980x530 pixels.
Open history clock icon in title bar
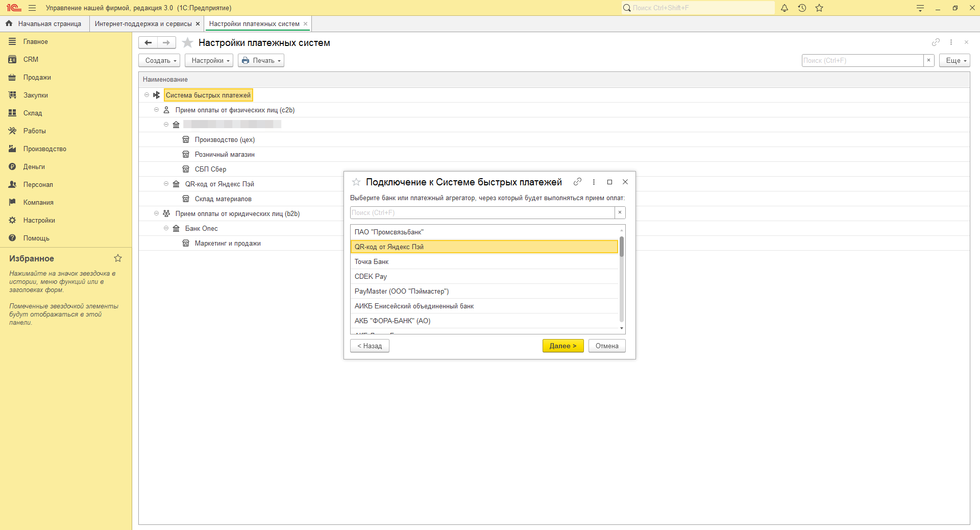pyautogui.click(x=802, y=8)
